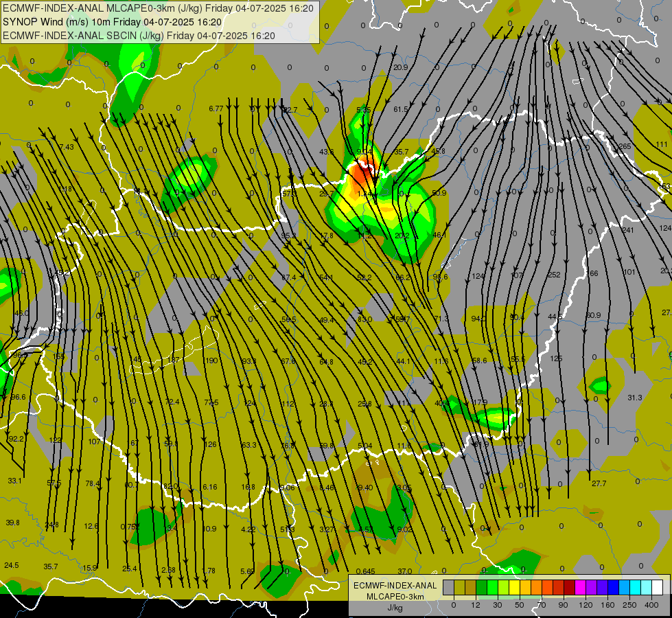Click the dark red legend swatch
The height and width of the screenshot is (618, 672).
point(570,587)
